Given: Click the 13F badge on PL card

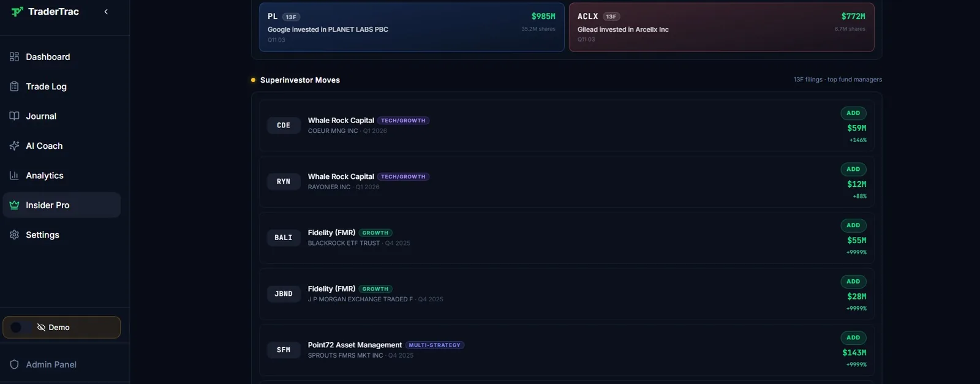Looking at the screenshot, I should tap(291, 17).
